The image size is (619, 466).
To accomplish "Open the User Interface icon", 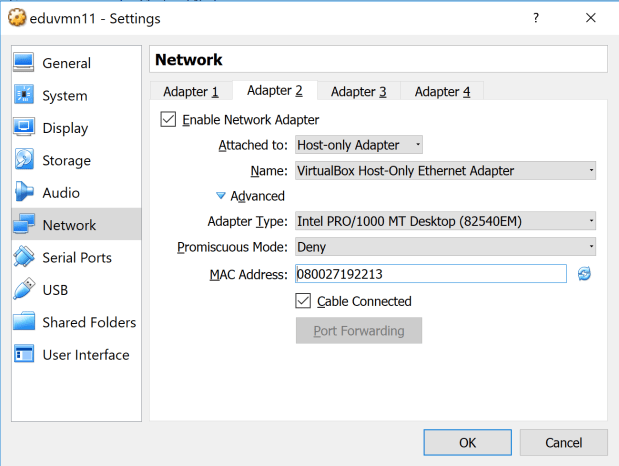I will pos(25,355).
